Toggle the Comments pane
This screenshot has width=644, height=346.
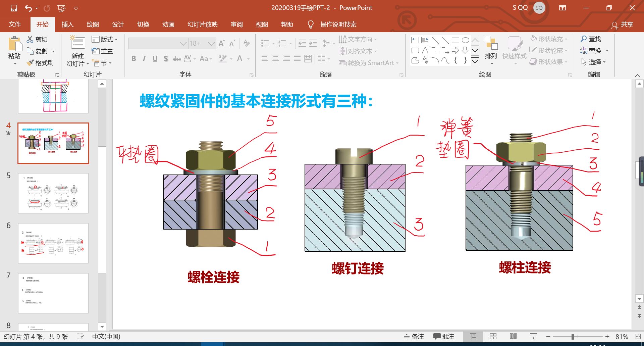pos(443,336)
